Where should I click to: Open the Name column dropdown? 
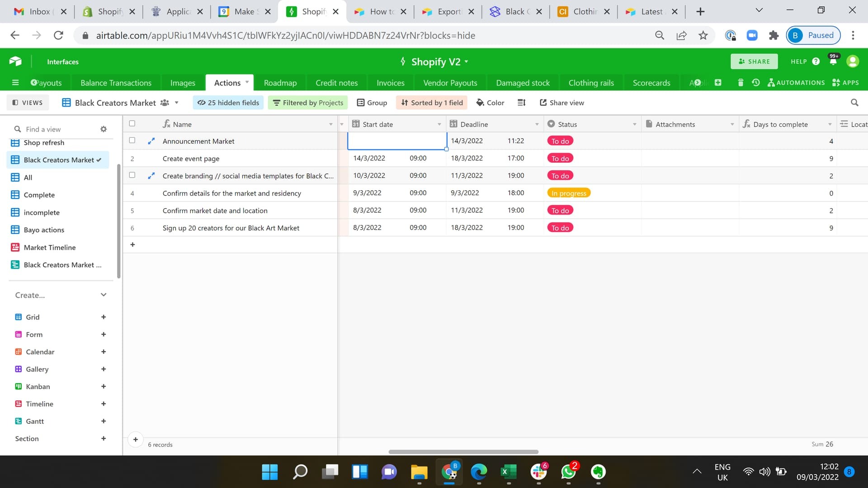330,124
